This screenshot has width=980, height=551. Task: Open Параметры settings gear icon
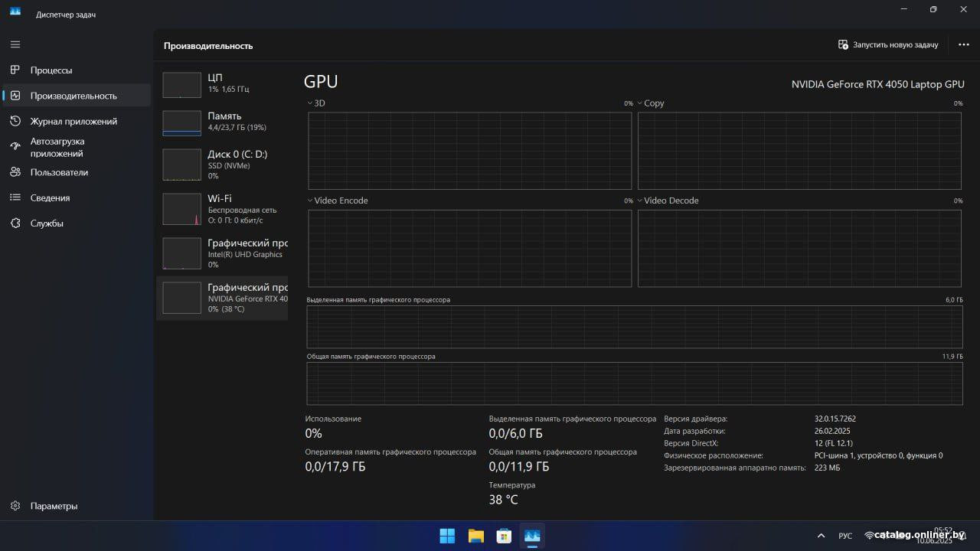[x=15, y=506]
